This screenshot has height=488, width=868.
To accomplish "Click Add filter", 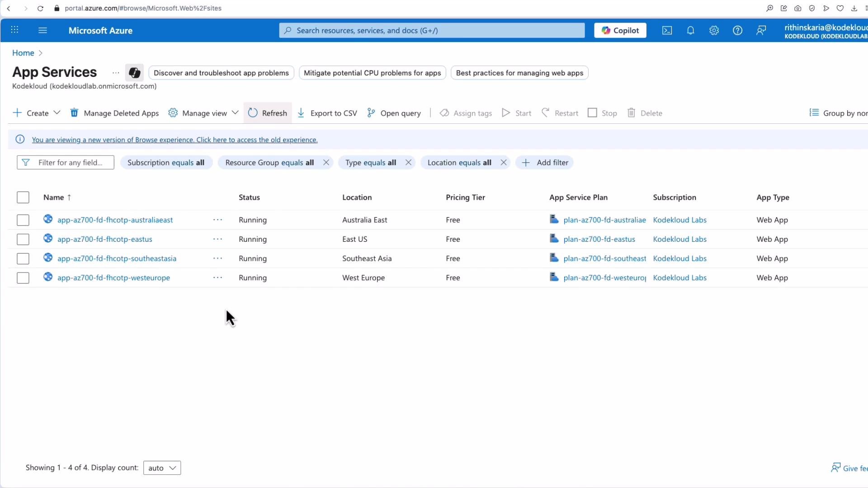I will click(x=545, y=163).
